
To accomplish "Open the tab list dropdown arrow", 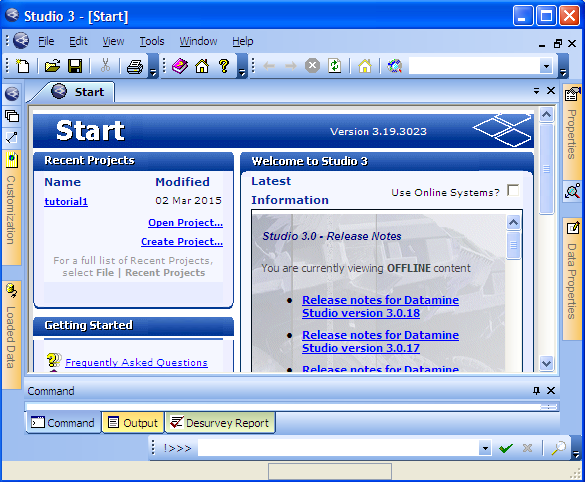I will [536, 91].
